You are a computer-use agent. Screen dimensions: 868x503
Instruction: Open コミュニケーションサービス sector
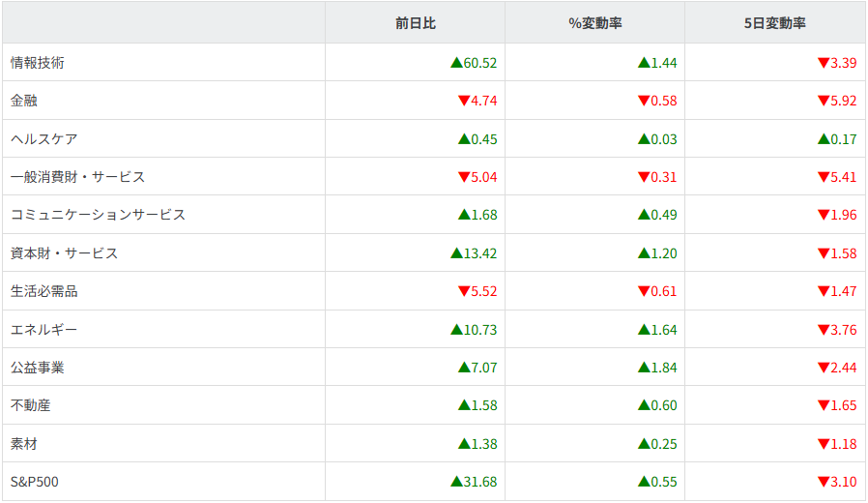point(98,215)
